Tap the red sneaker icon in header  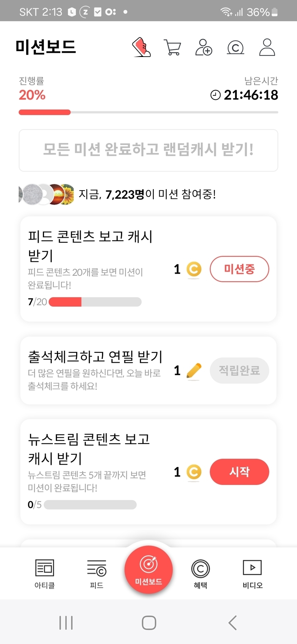[142, 47]
